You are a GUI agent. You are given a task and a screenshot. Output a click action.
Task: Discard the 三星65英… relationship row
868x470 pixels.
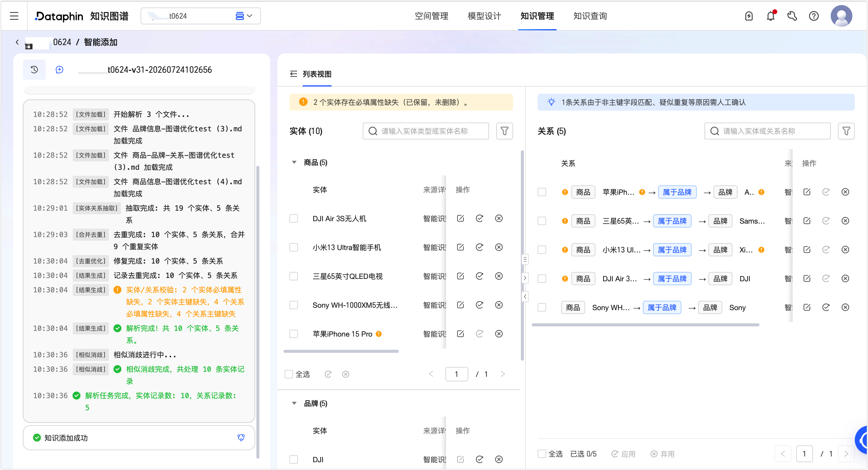tap(845, 221)
